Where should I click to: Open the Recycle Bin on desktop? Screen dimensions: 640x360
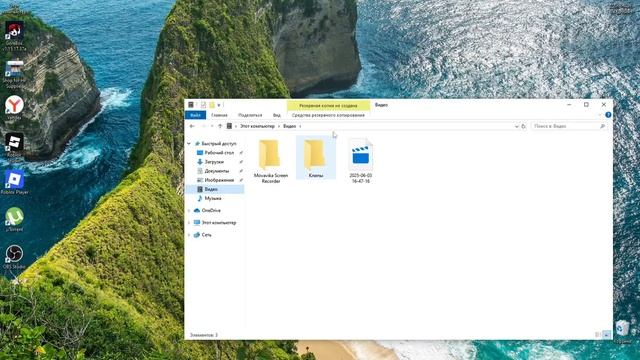coord(622,331)
